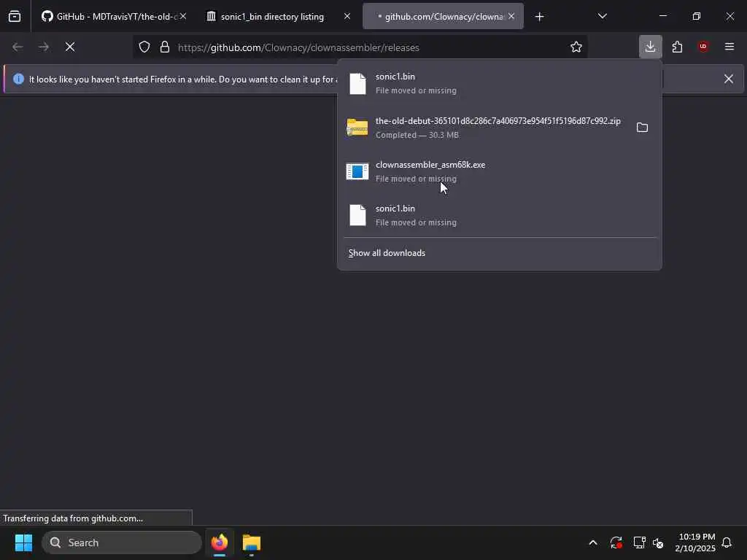Screen dimensions: 747x560
Task: Open the Firefox application menu
Action: pyautogui.click(x=729, y=47)
